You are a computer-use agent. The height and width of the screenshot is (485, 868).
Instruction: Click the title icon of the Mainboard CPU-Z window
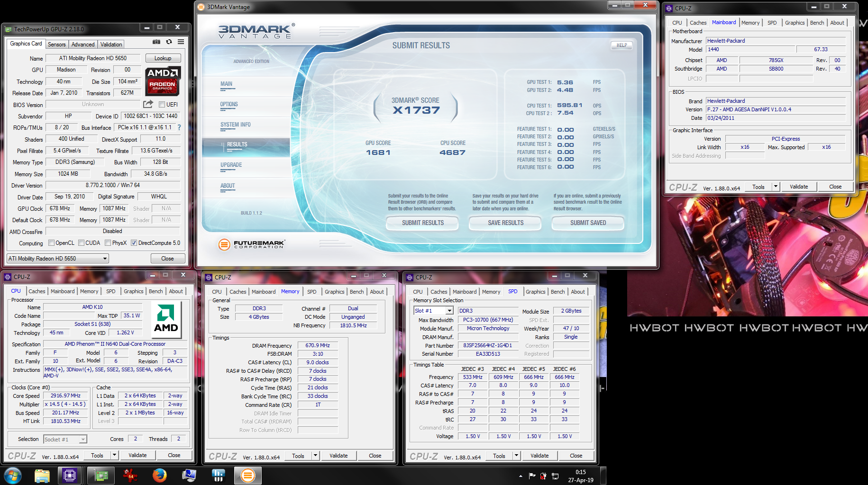(669, 8)
